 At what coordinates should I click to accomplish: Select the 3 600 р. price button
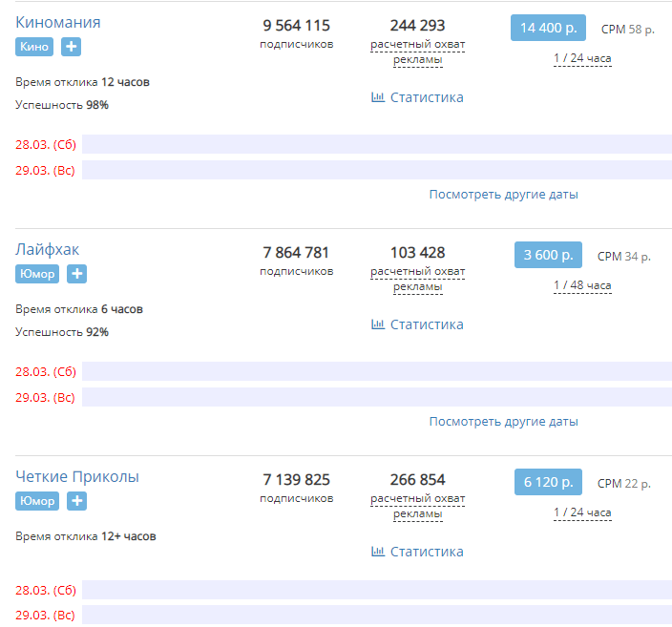(548, 255)
